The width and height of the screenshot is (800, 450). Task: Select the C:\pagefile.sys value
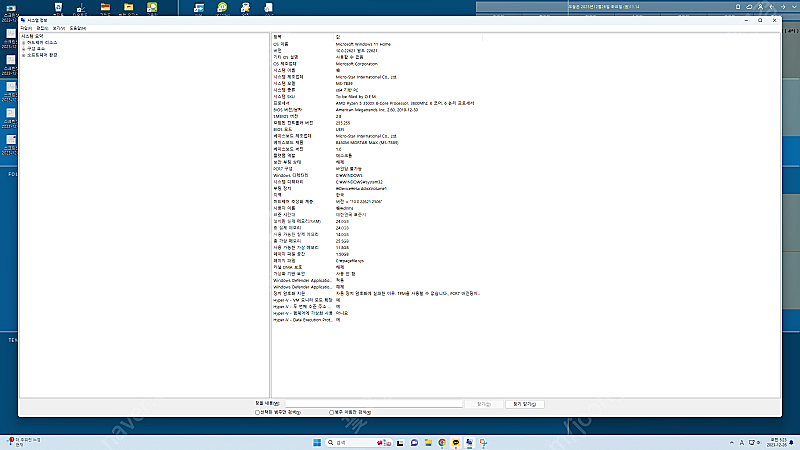(x=349, y=261)
